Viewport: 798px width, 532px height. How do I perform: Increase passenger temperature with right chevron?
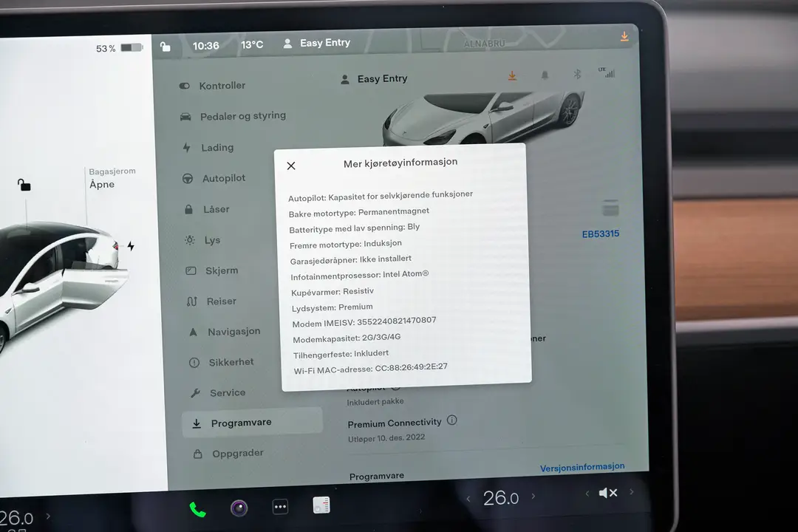coord(533,496)
